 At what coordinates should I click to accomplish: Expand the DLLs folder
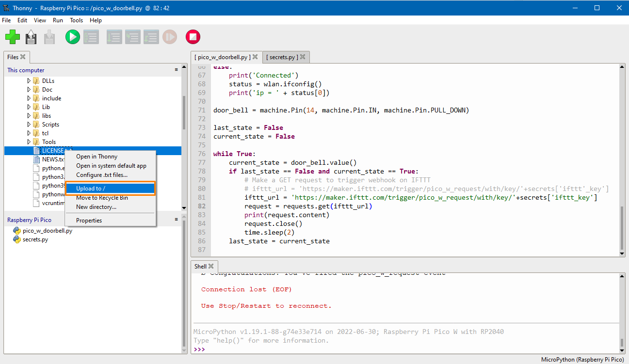tap(29, 81)
